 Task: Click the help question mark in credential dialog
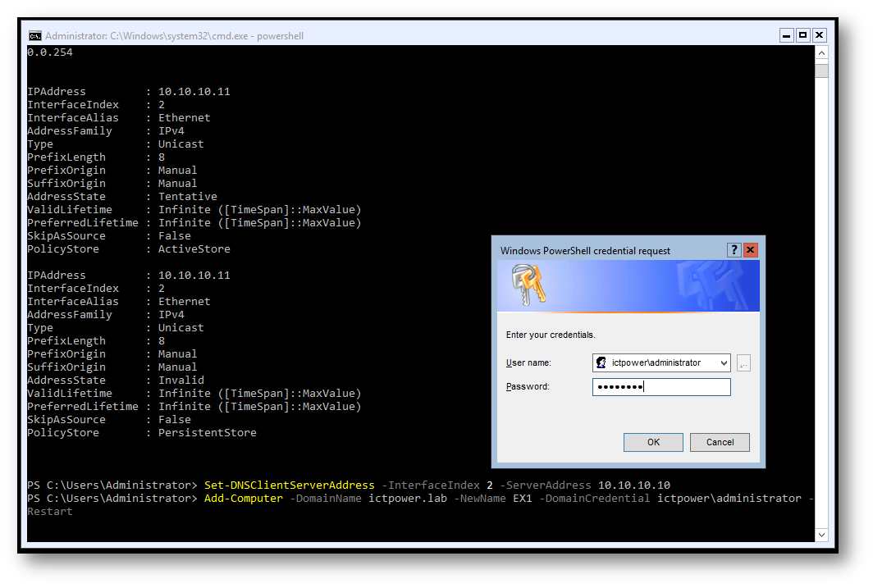(734, 250)
